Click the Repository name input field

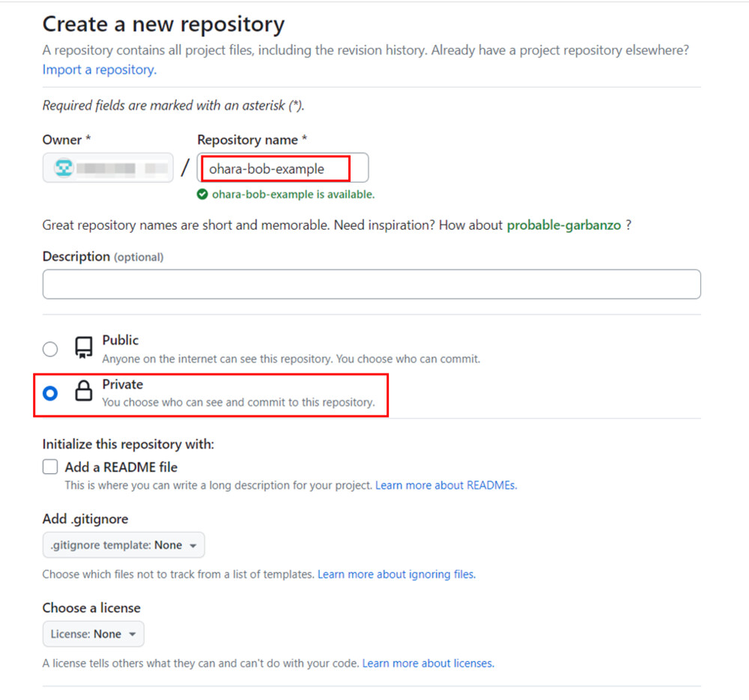(x=283, y=168)
